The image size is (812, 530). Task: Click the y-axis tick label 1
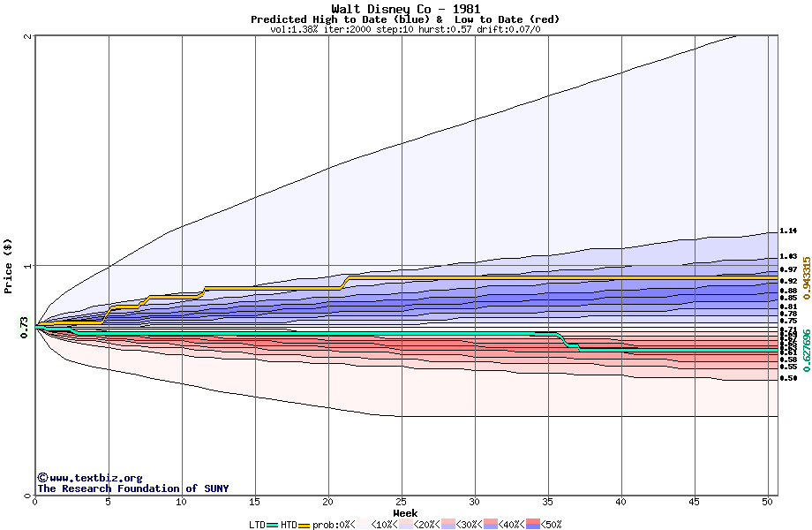(28, 266)
